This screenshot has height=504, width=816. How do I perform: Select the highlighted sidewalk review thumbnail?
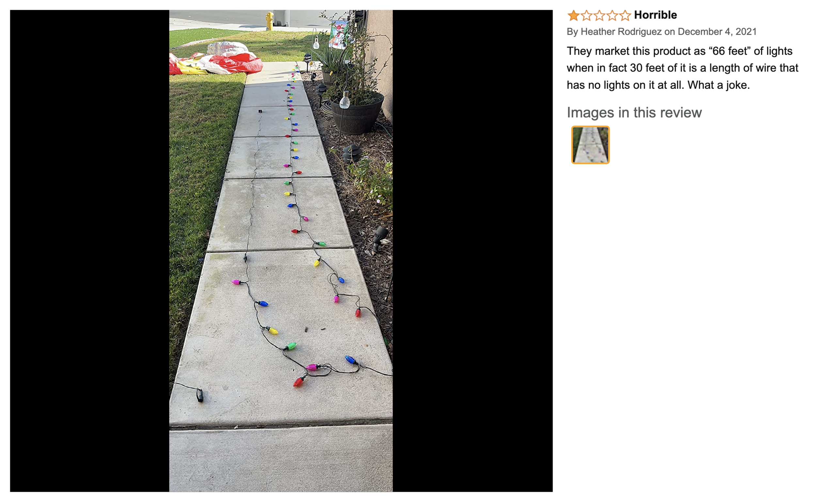[590, 145]
